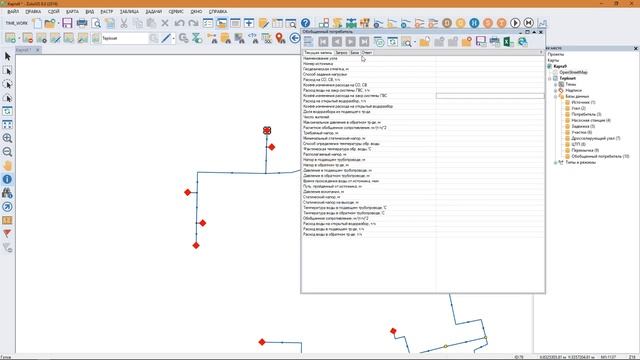Screen dimensions: 640x360
Task: Switch to База tab
Action: [355, 53]
